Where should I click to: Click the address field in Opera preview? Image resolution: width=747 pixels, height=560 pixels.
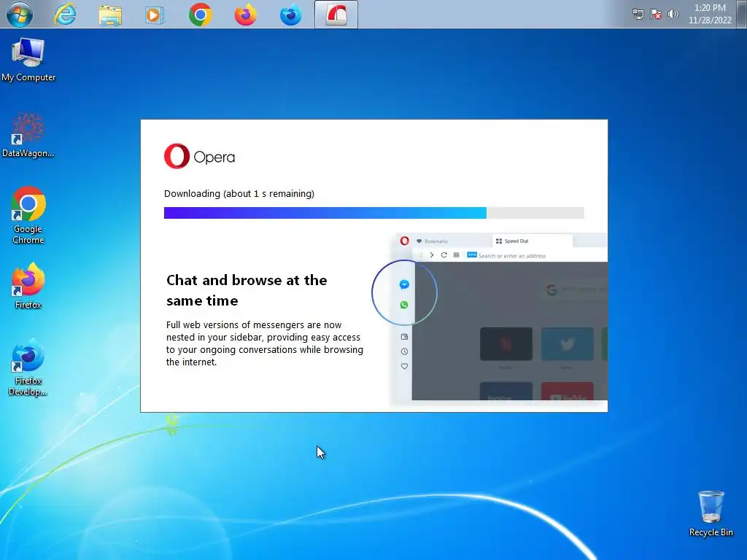click(x=538, y=256)
